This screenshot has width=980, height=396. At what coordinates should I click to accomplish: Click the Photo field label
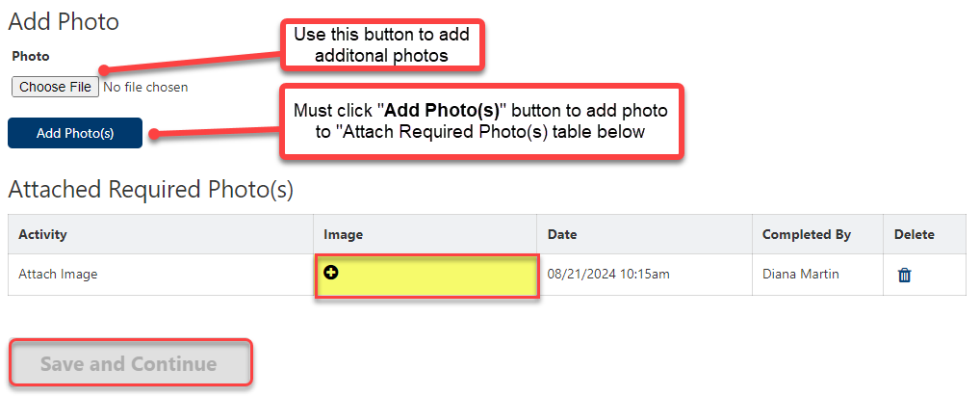click(x=31, y=57)
